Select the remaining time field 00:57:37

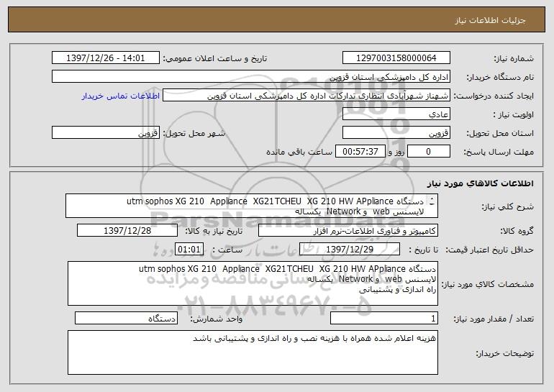tap(360, 152)
